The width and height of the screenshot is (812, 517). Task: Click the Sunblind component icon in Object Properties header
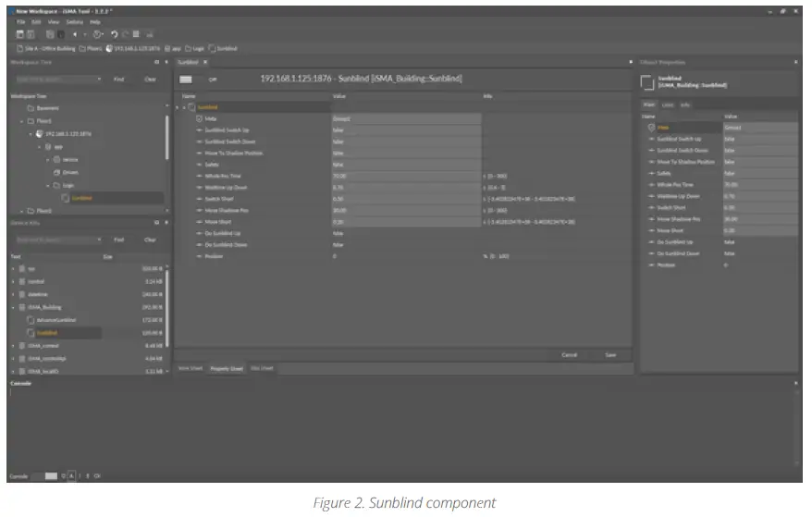(x=647, y=82)
